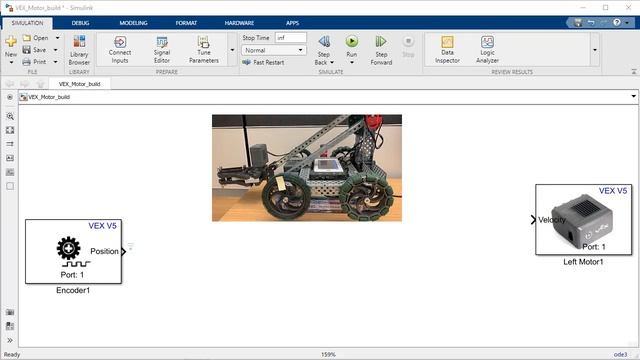This screenshot has width=640, height=360.
Task: Click the 159% zoom status text
Action: [x=328, y=354]
